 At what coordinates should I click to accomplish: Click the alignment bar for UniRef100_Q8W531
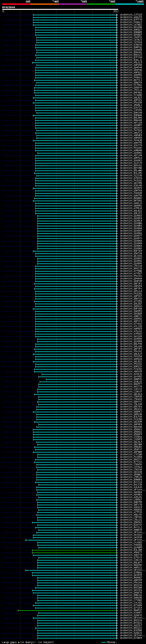[82, 379]
